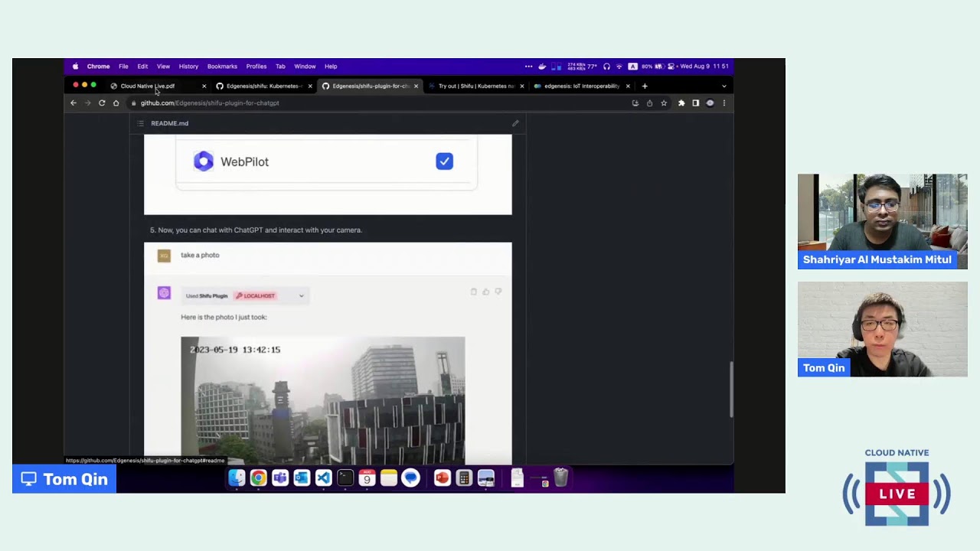The width and height of the screenshot is (980, 551).
Task: Open Google Chrome in the Dock
Action: pos(258,478)
